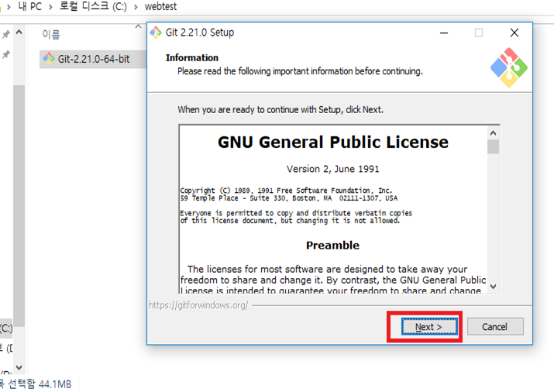
Task: Click the 이름 column header in Explorer
Action: [51, 34]
